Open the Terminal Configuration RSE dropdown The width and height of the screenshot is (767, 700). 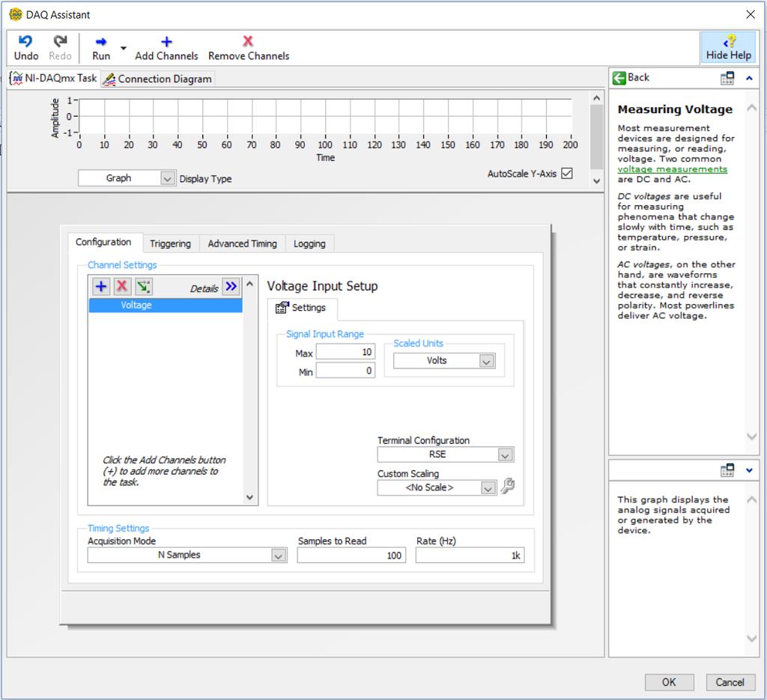point(445,454)
